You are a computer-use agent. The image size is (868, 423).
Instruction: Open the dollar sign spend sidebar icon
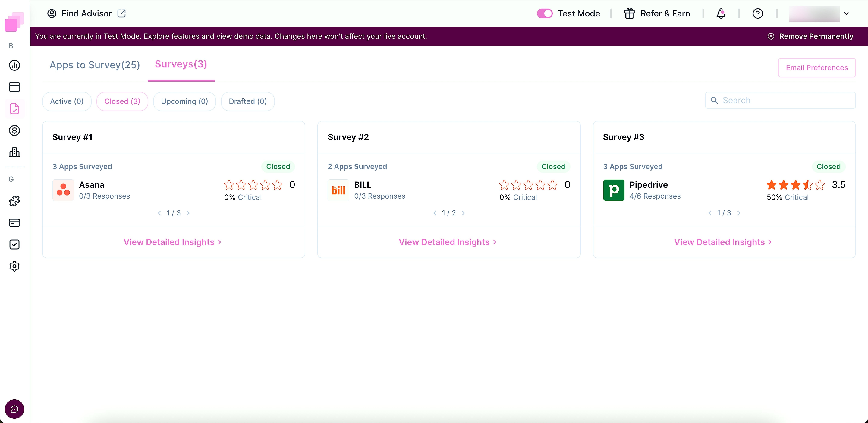(14, 131)
